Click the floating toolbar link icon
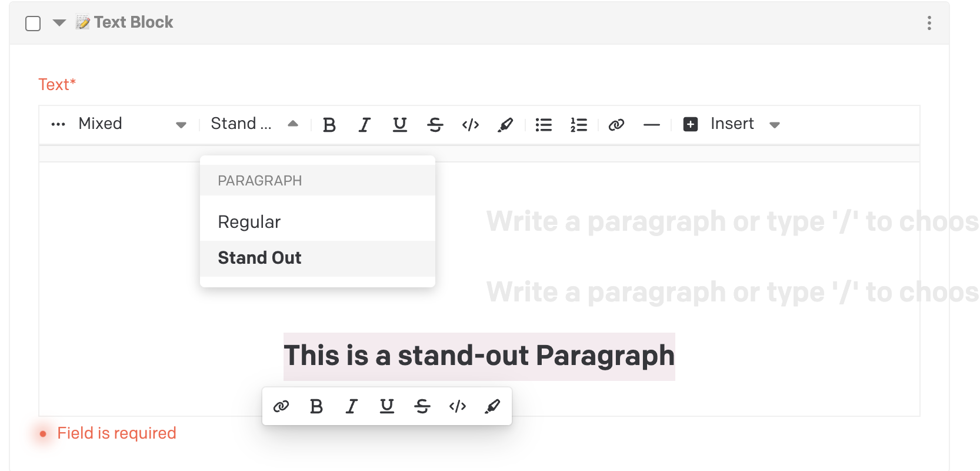Viewport: 980px width, 471px height. (x=281, y=406)
